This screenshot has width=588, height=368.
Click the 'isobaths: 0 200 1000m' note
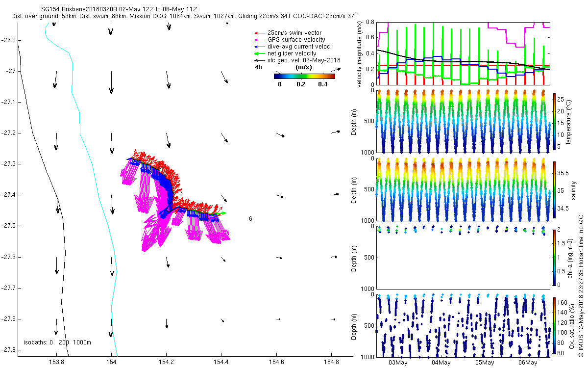[x=57, y=342]
